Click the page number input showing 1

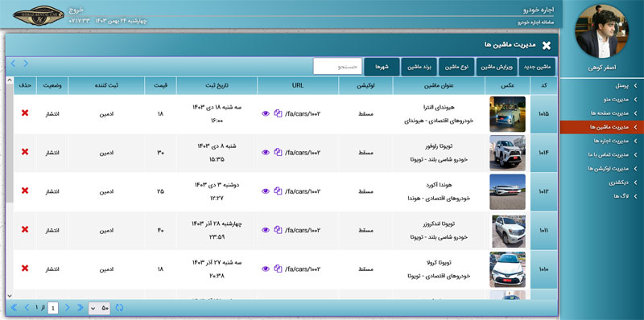coord(53,308)
